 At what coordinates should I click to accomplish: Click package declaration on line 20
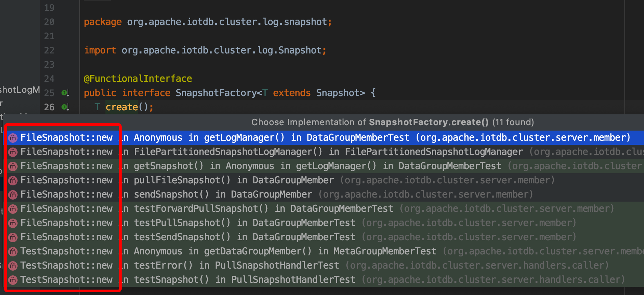208,22
